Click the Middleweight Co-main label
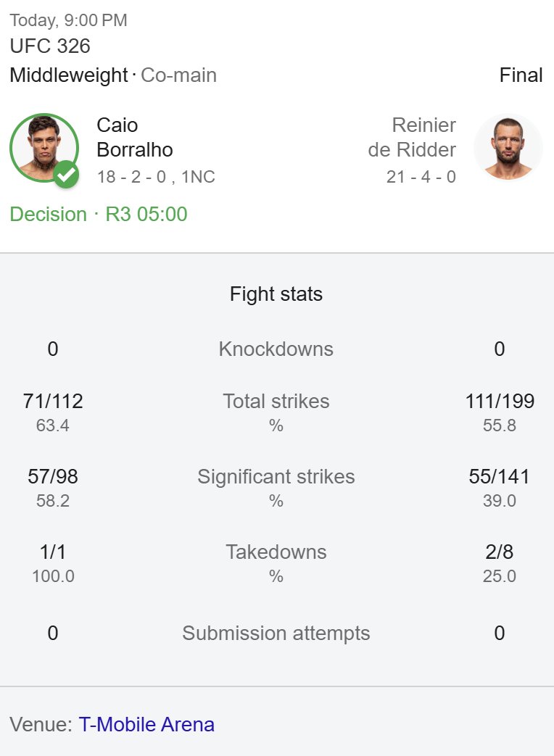 113,75
